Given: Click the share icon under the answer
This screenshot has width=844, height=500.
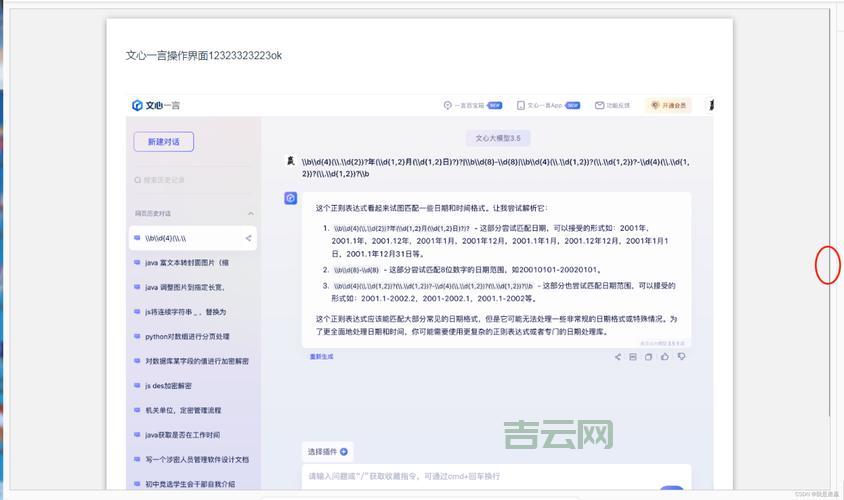Looking at the screenshot, I should click(617, 357).
